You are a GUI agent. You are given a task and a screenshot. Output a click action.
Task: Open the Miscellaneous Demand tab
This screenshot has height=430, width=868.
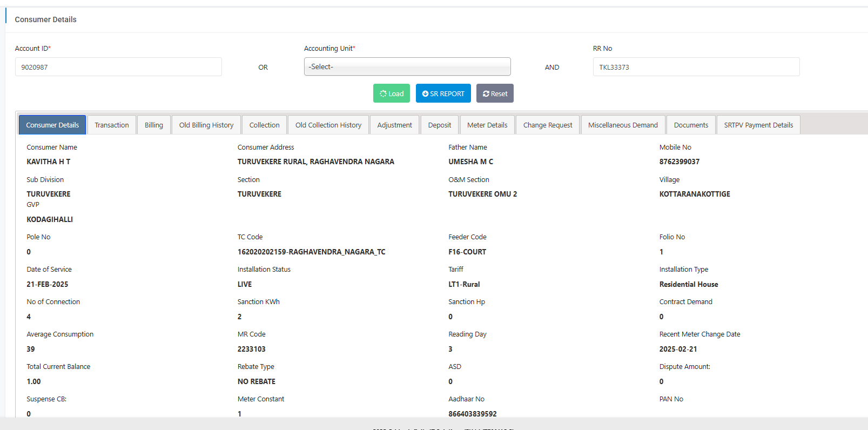[x=623, y=125]
